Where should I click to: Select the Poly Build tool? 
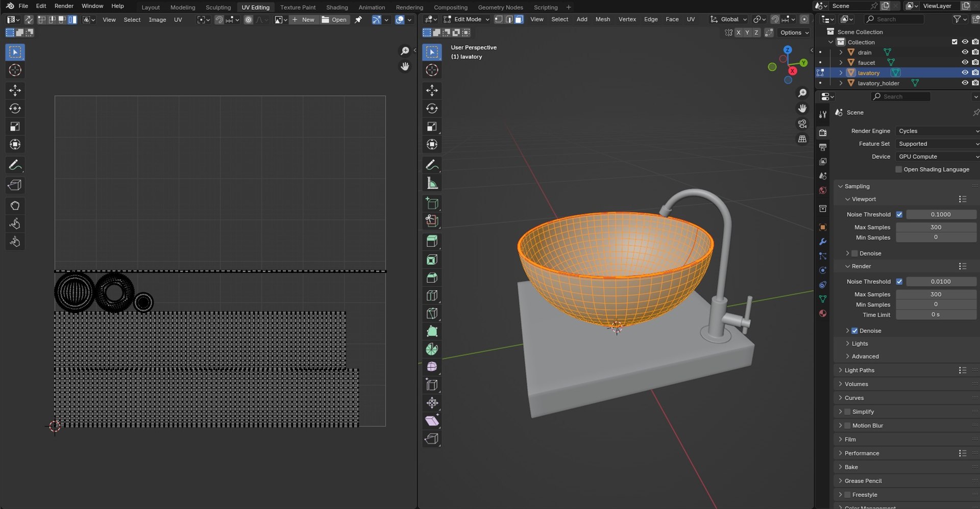pos(432,331)
